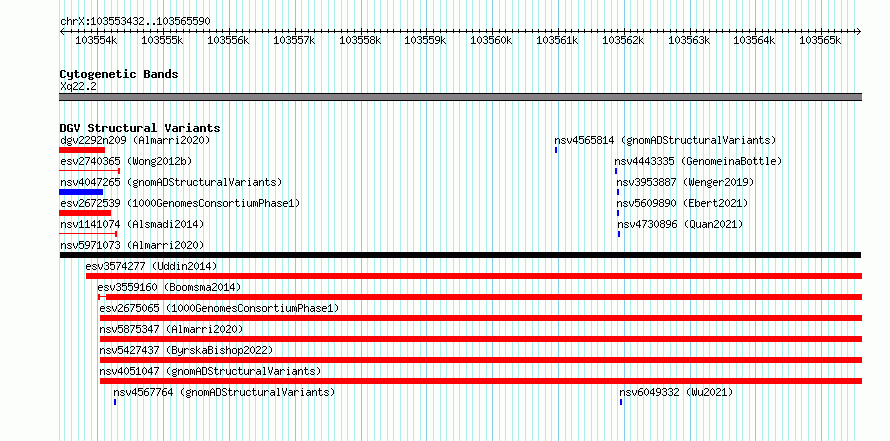Viewport: 890px width, 441px height.
Task: Click the blue marker under nsv3953887
Action: tap(618, 192)
